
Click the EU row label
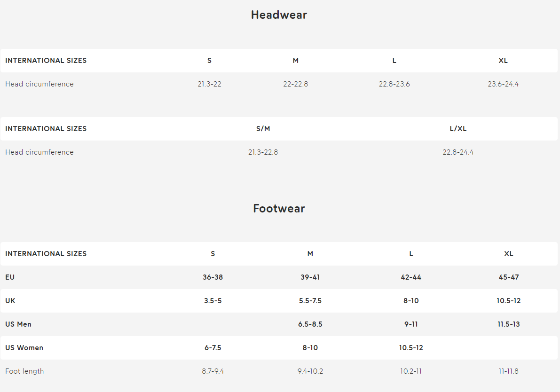(x=10, y=277)
